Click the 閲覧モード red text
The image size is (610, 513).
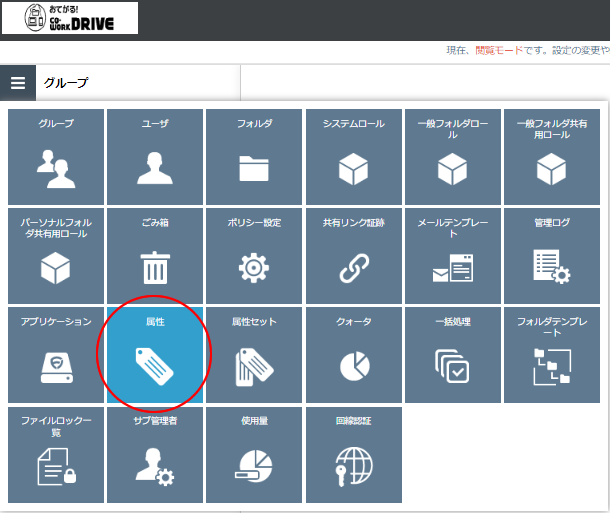[x=499, y=51]
